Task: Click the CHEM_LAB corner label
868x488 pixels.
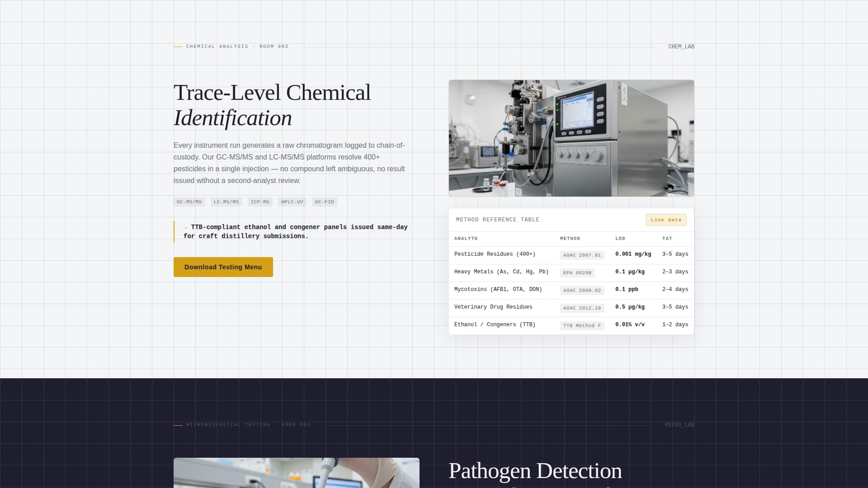Action: (681, 47)
